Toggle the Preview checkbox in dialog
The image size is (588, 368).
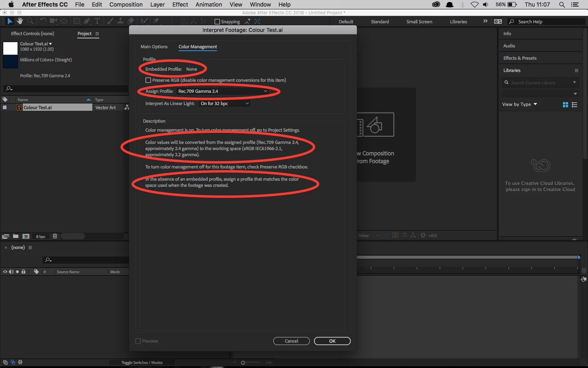[138, 341]
